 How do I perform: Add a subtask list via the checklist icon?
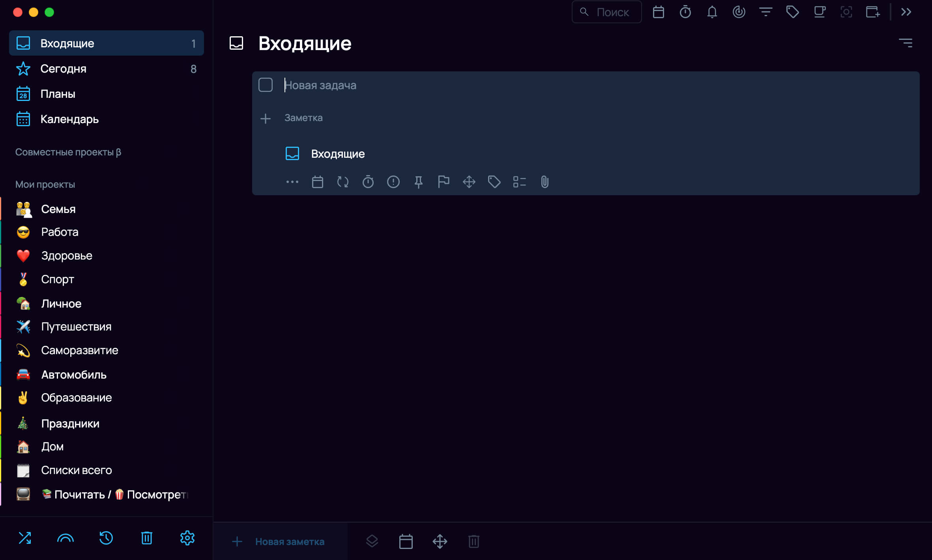click(519, 182)
